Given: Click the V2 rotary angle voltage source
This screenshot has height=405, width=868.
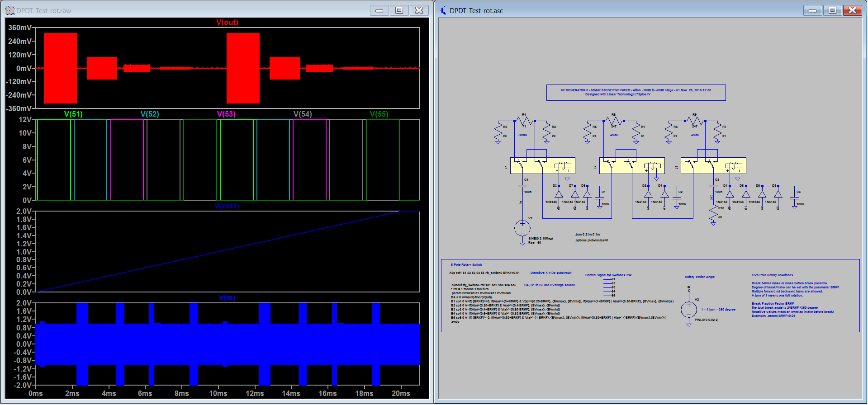Looking at the screenshot, I should (x=688, y=309).
